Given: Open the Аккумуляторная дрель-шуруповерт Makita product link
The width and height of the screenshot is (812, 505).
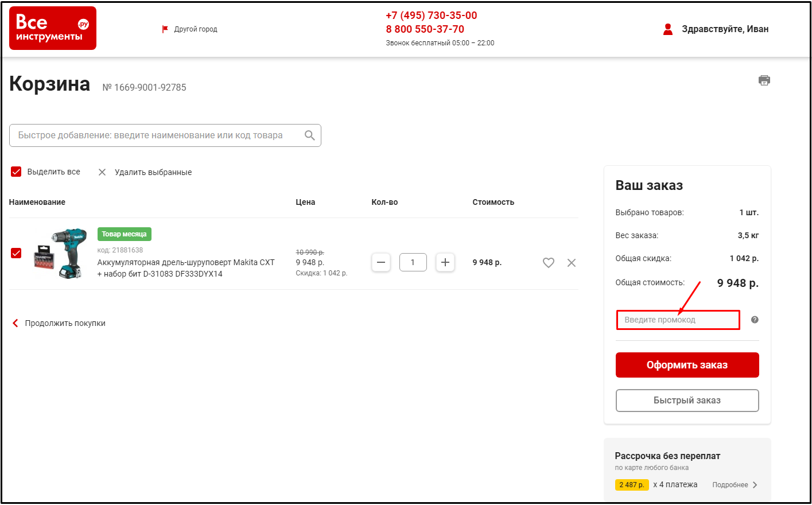Looking at the screenshot, I should [x=186, y=268].
